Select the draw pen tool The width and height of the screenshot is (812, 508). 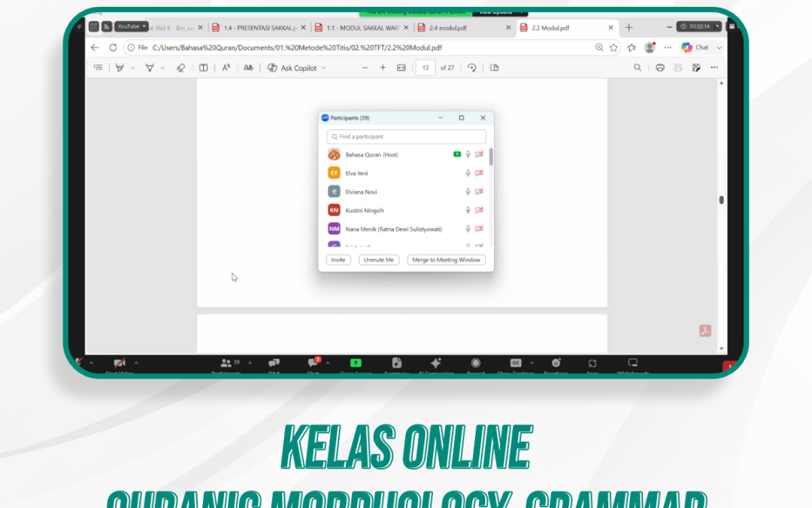click(x=150, y=68)
